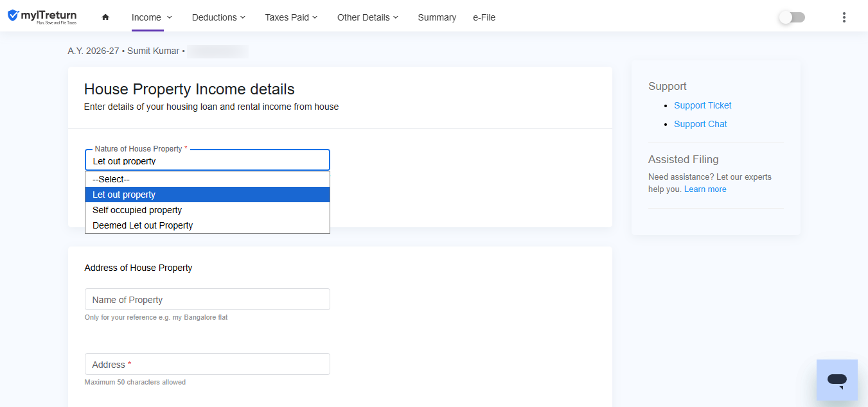
Task: Expand the Deductions menu
Action: 218,17
